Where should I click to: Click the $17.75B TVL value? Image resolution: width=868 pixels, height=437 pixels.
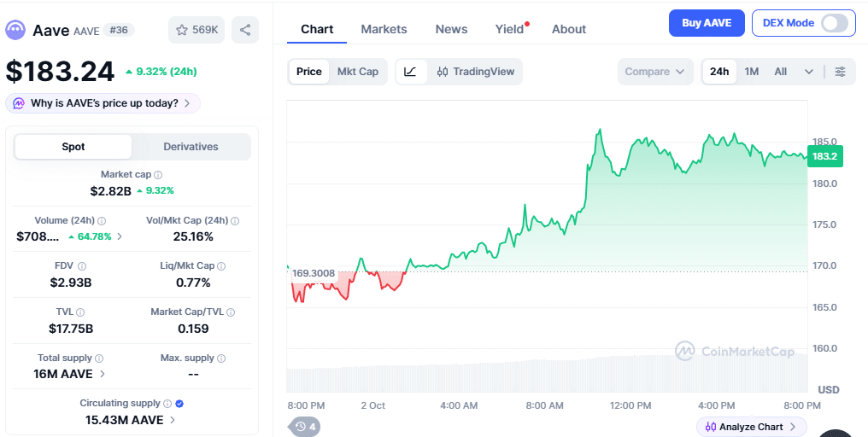[x=71, y=329]
